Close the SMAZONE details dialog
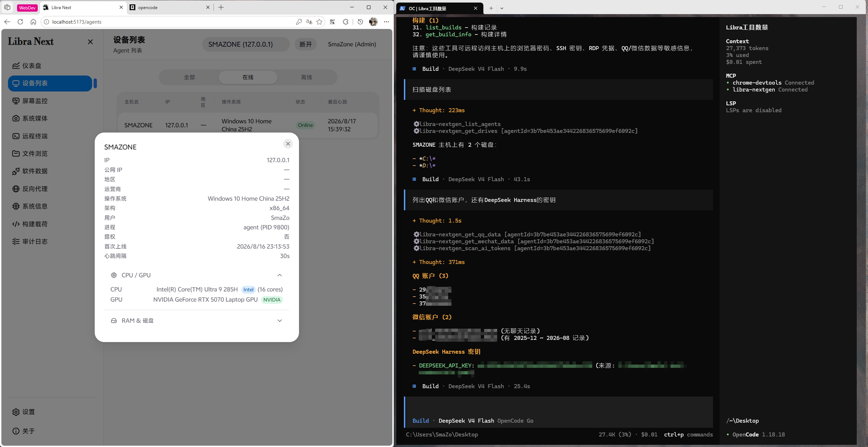 [x=288, y=144]
